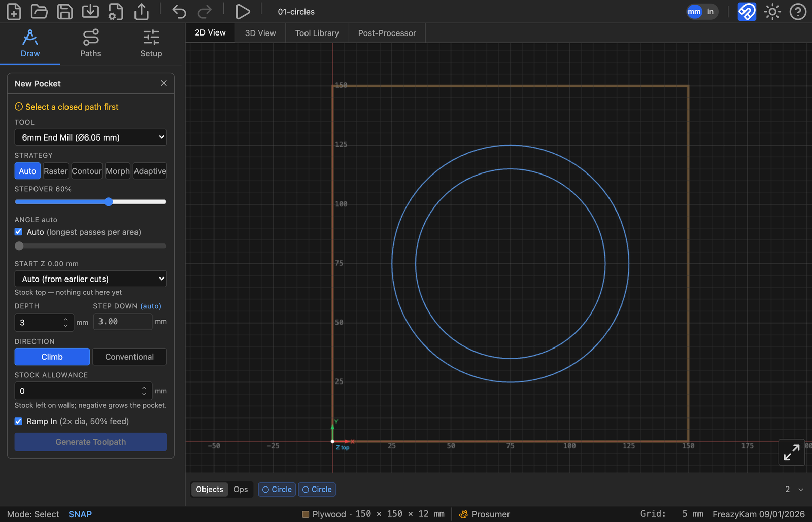Select the second Circle object chip
The image size is (812, 522).
click(x=317, y=489)
